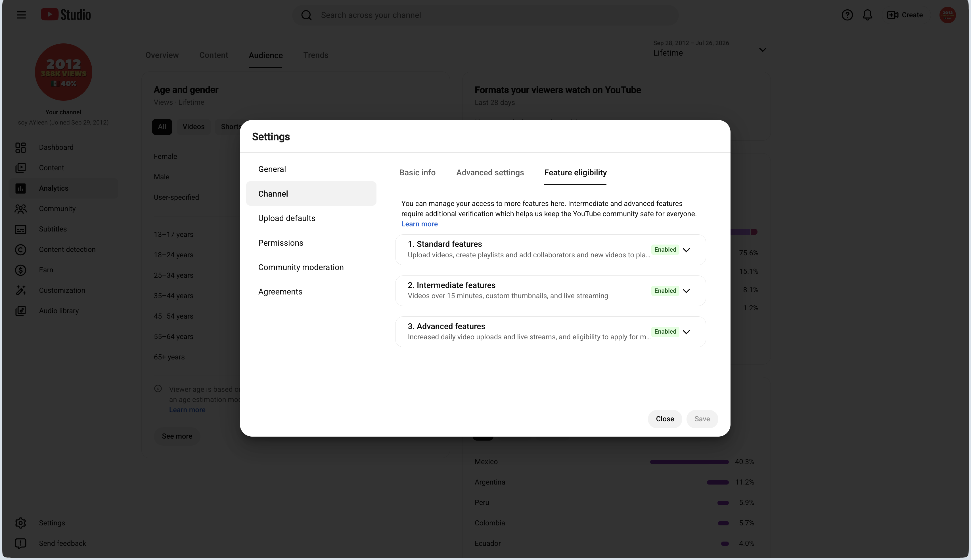Click the Enabled badge for Standard features
This screenshot has height=560, width=971.
[665, 250]
